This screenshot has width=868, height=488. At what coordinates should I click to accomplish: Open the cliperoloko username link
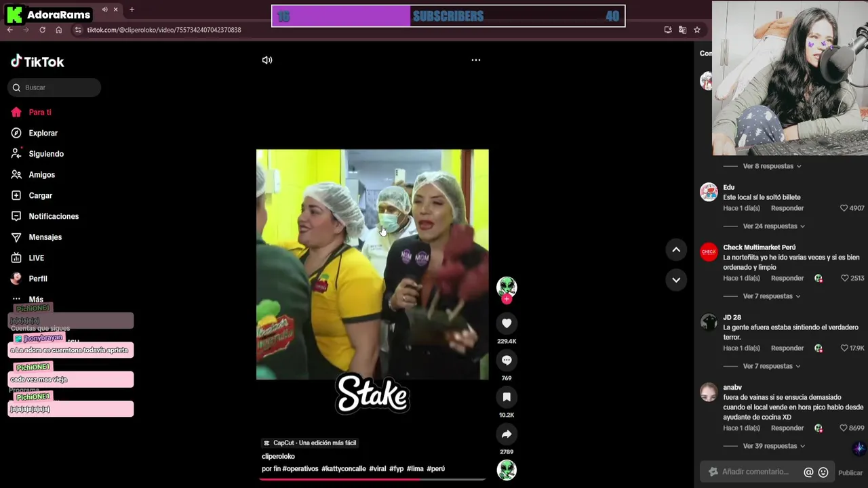(278, 456)
